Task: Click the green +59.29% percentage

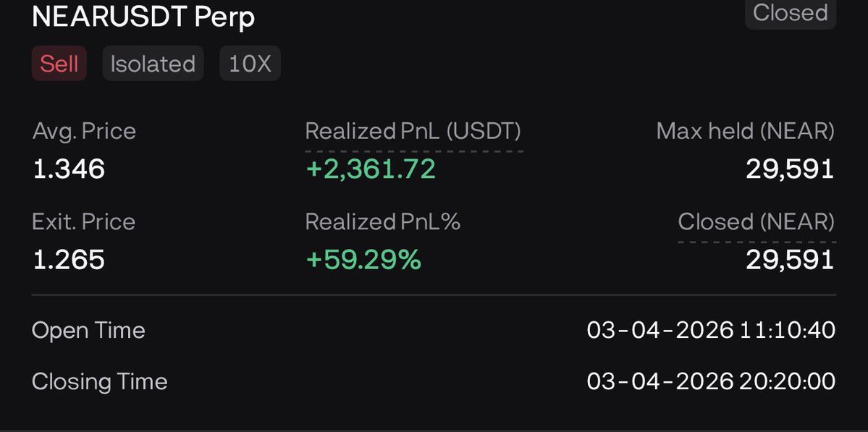Action: (x=363, y=259)
